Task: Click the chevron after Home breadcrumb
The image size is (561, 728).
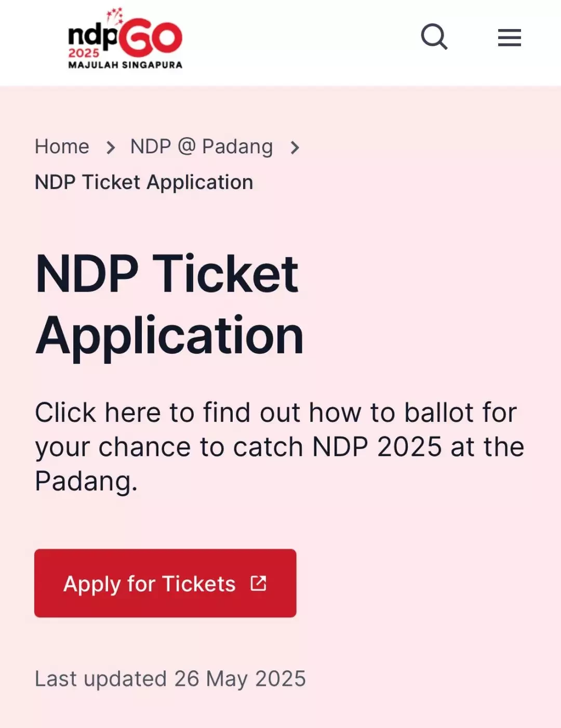Action: [x=110, y=148]
